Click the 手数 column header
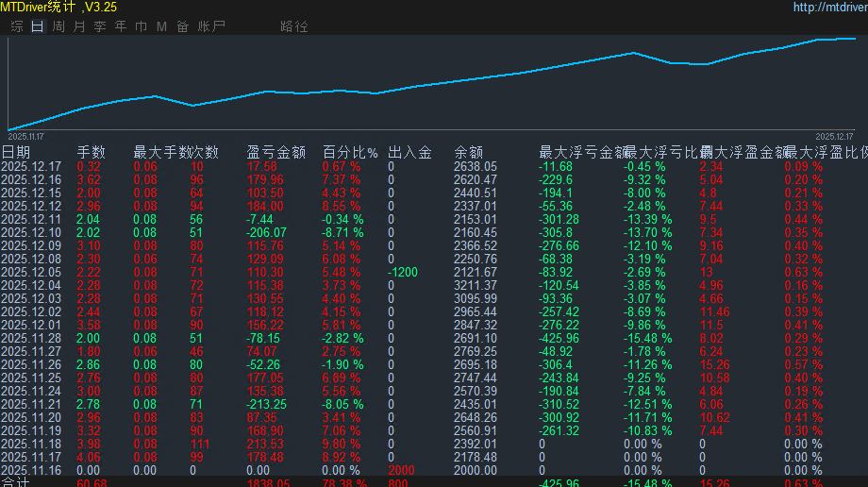The image size is (868, 487). pos(91,152)
